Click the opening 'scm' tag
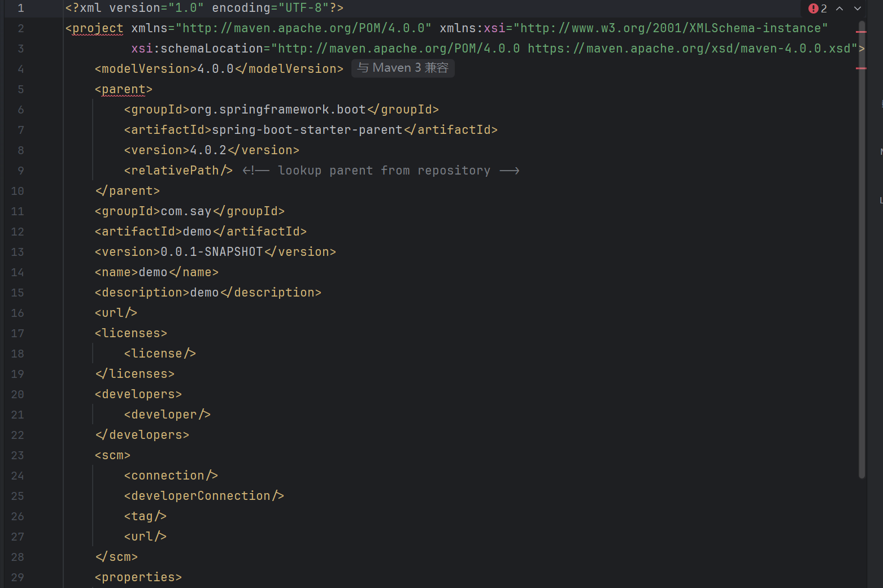The height and width of the screenshot is (588, 883). pyautogui.click(x=113, y=455)
